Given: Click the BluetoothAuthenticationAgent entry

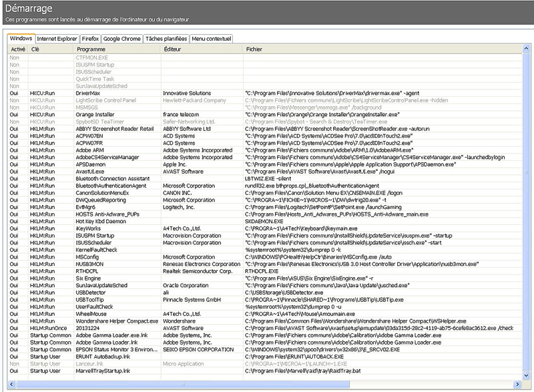Looking at the screenshot, I should [265, 186].
